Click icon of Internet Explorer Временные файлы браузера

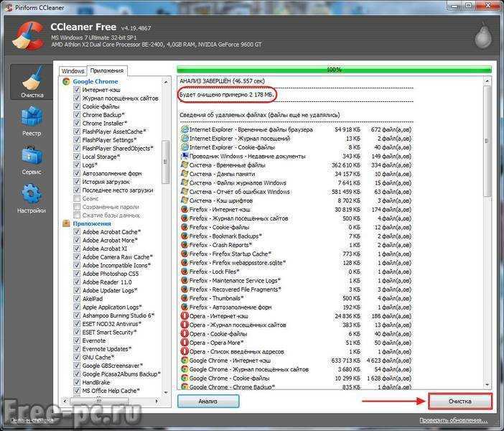coord(185,129)
